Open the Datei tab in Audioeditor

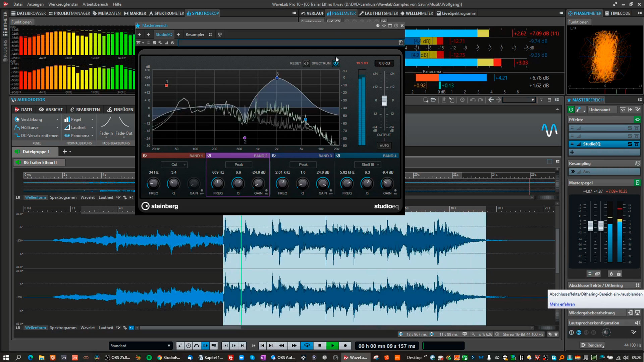23,110
